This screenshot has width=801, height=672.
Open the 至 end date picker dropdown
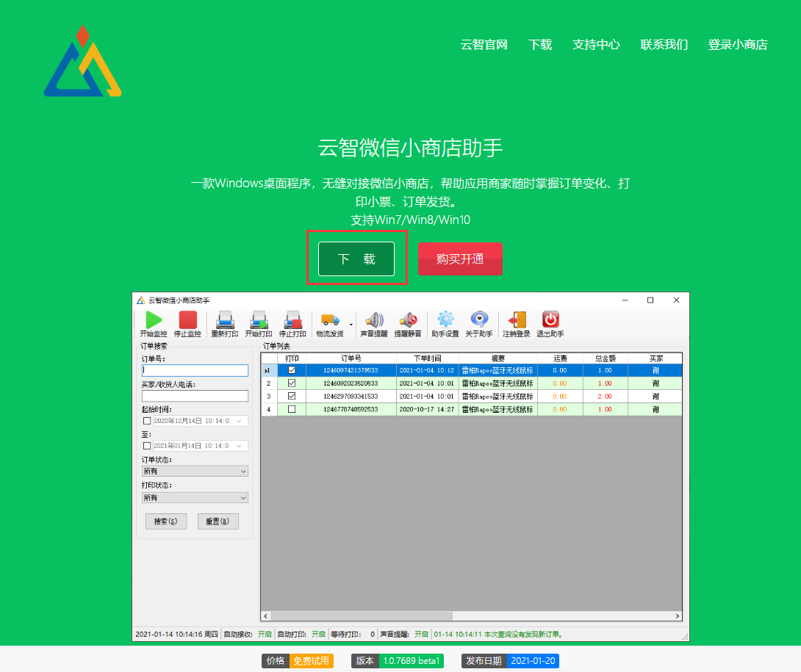tap(239, 446)
